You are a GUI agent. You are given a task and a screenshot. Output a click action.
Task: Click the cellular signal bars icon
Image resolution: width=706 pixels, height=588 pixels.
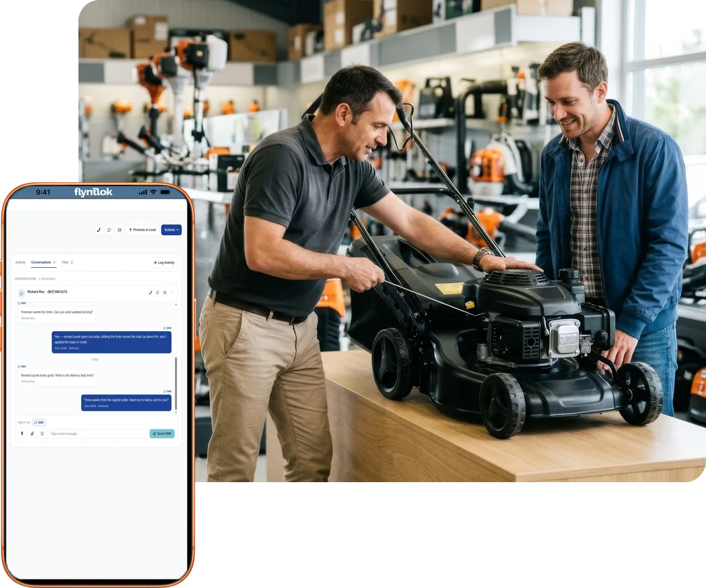pos(143,192)
